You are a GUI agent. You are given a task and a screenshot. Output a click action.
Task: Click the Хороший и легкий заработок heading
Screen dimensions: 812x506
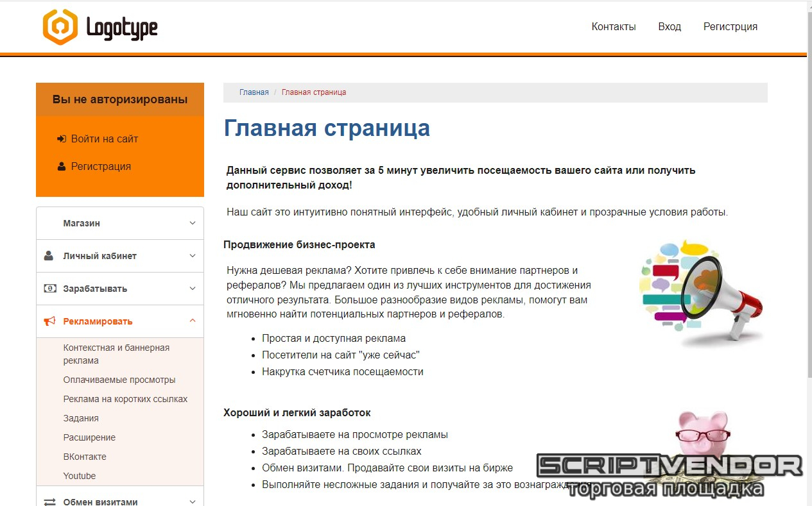(297, 413)
